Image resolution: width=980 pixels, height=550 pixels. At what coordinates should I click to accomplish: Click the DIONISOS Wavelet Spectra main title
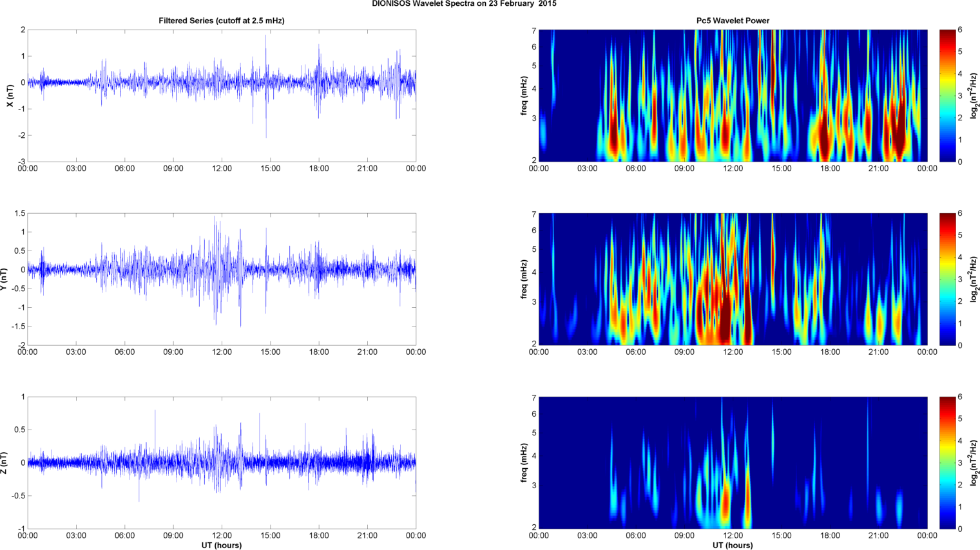464,4
